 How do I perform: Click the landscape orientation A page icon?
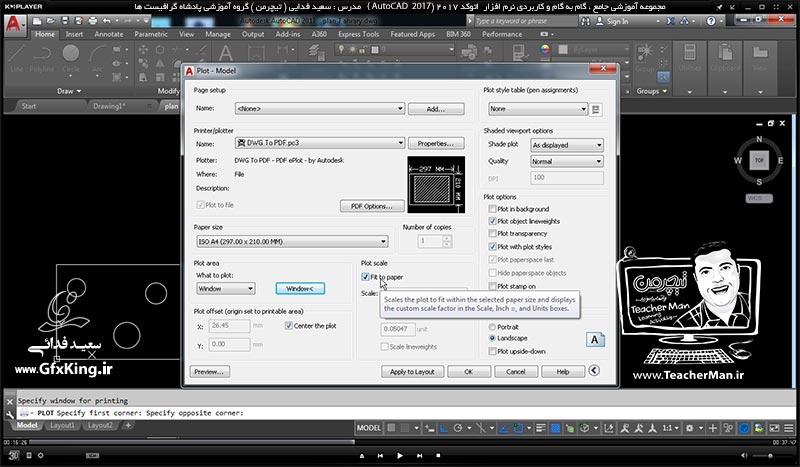click(x=595, y=339)
